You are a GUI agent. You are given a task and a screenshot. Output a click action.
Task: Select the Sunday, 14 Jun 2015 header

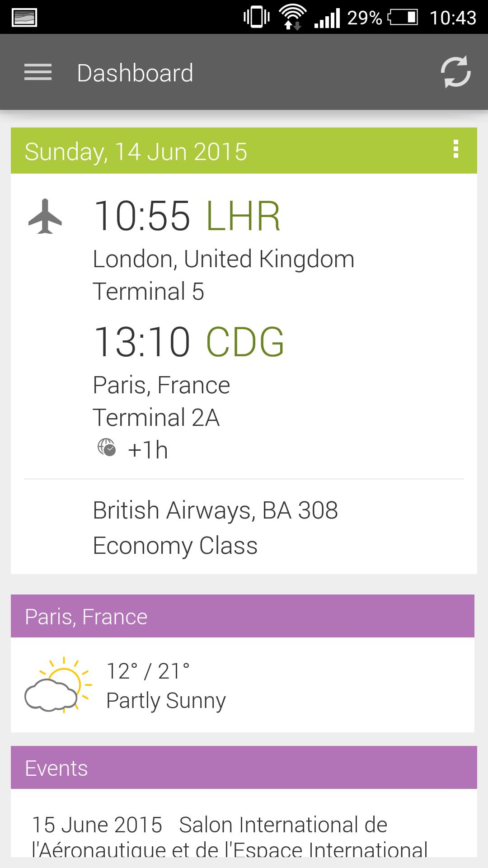[x=136, y=151]
